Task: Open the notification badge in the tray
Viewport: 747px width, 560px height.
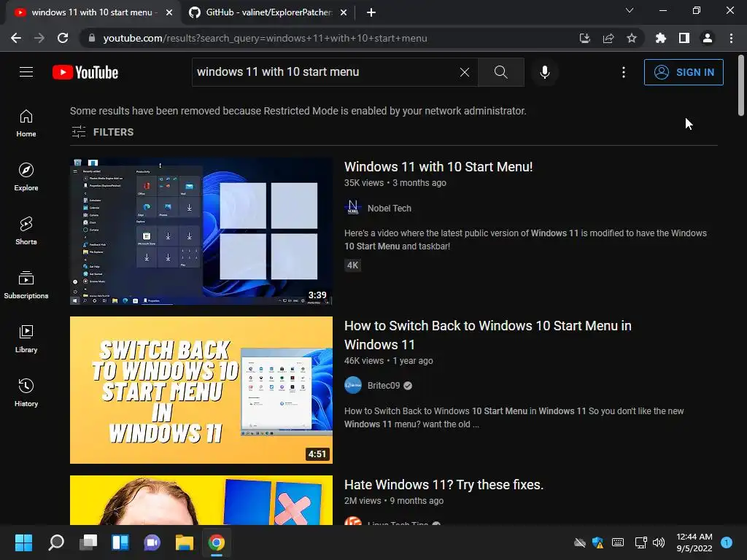Action: click(727, 542)
